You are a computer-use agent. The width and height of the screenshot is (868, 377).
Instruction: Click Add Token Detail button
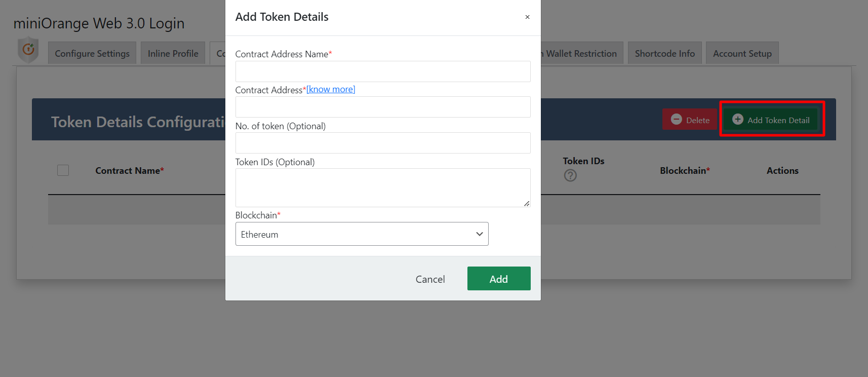click(x=771, y=120)
